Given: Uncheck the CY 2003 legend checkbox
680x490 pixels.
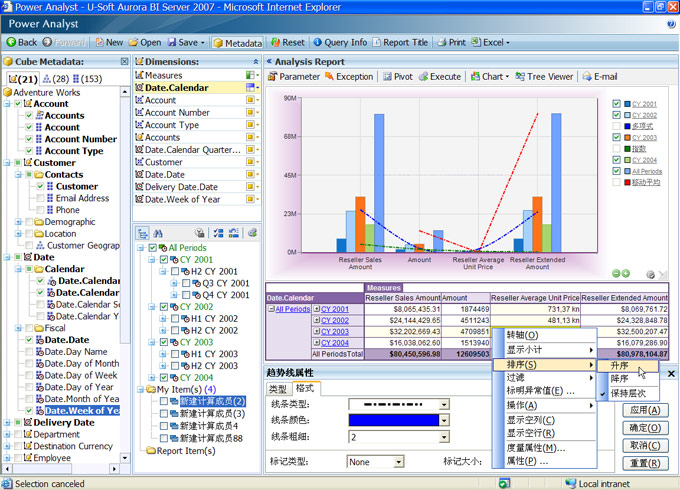Looking at the screenshot, I should 616,137.
